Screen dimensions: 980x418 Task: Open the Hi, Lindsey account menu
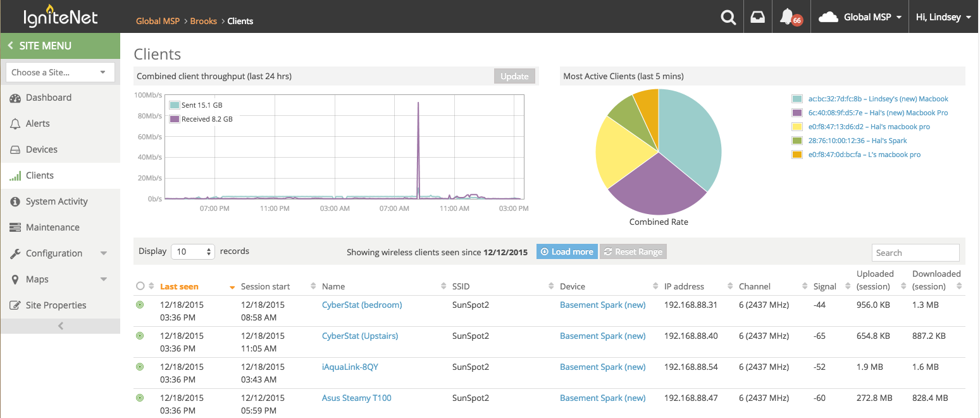pos(943,16)
